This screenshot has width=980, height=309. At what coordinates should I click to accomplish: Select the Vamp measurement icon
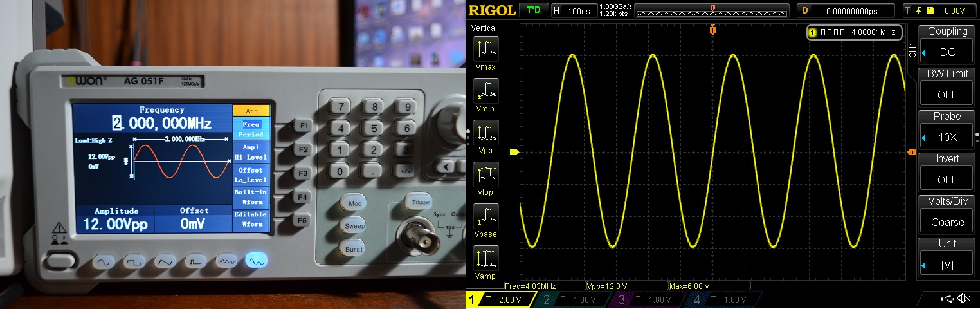(x=485, y=259)
